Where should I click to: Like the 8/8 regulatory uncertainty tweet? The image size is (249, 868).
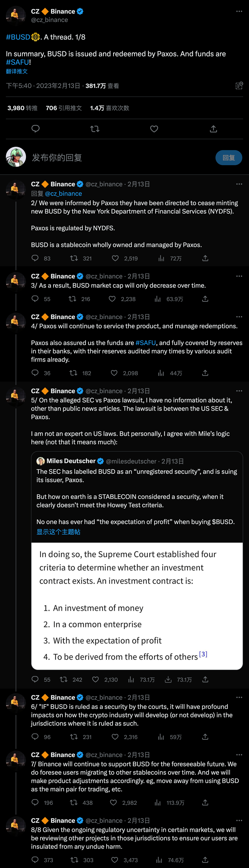[115, 860]
